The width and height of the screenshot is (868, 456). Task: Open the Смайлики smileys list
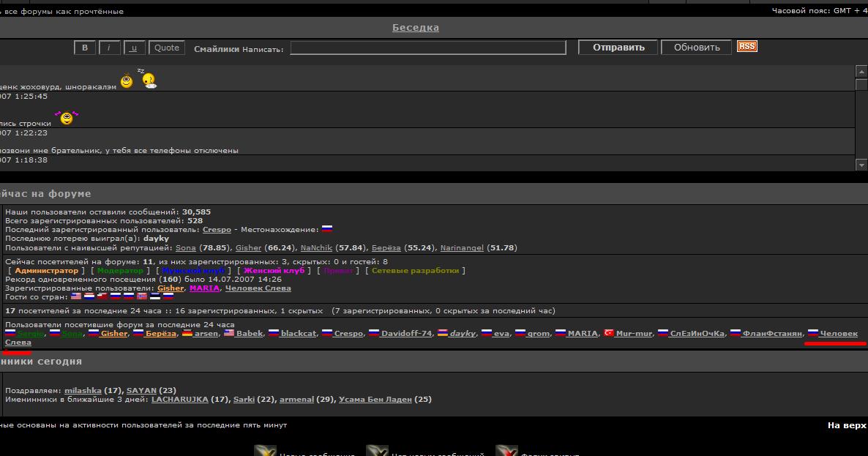(x=216, y=49)
